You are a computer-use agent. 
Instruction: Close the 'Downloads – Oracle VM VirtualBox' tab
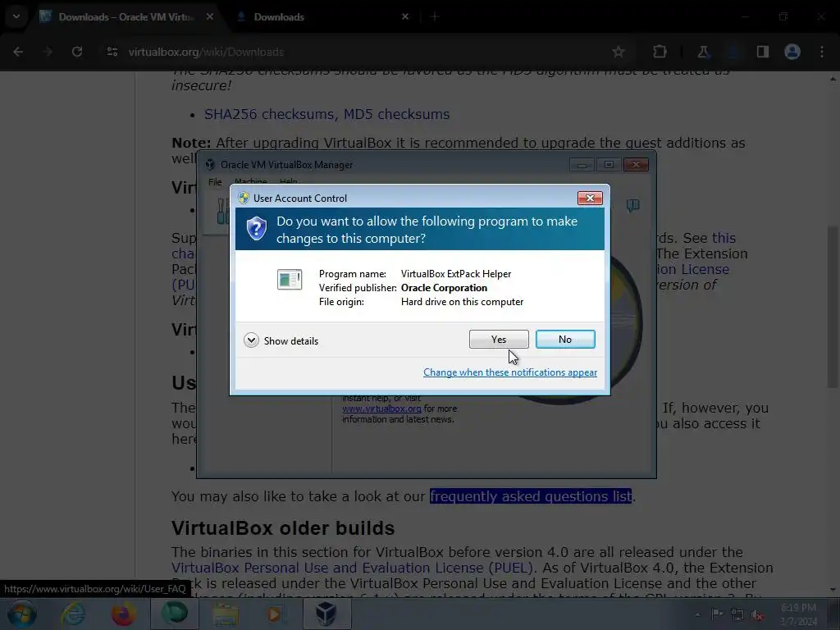pos(209,17)
